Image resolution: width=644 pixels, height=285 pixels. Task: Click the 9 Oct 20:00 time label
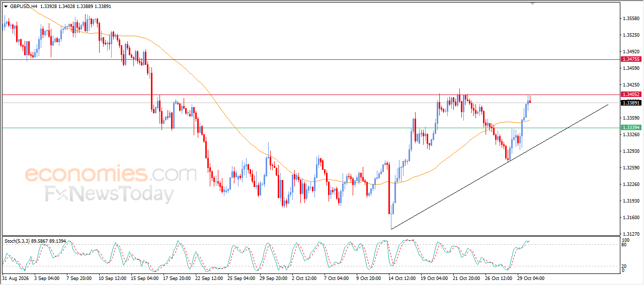tap(369, 278)
